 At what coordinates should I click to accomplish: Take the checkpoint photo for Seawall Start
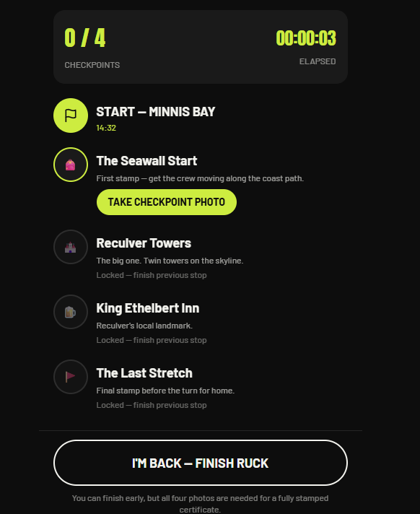[x=167, y=202]
